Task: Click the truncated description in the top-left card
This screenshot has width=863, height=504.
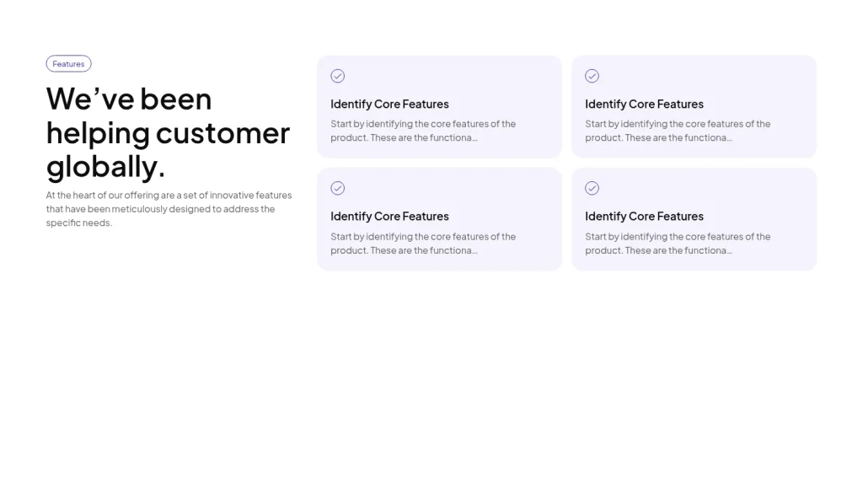Action: click(423, 131)
